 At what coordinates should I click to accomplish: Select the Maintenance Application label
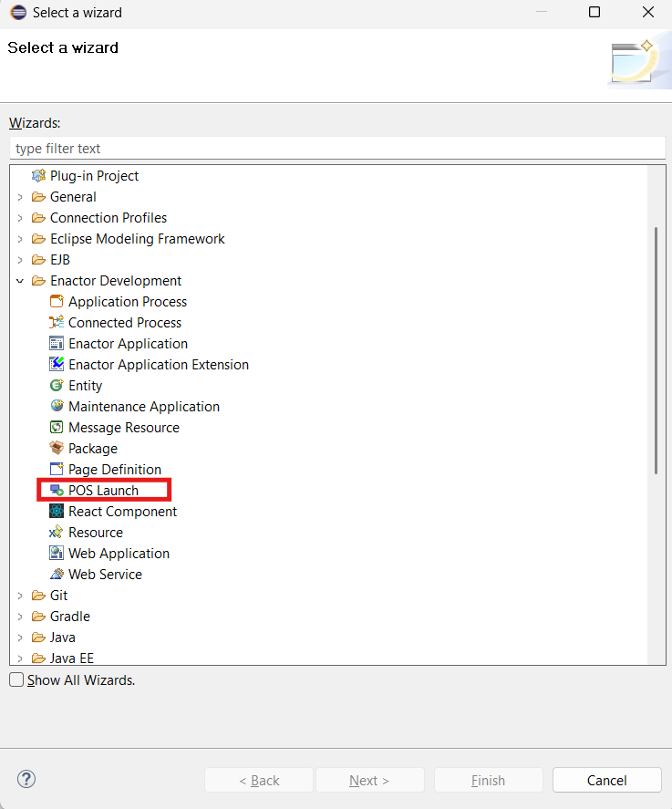pyautogui.click(x=144, y=407)
